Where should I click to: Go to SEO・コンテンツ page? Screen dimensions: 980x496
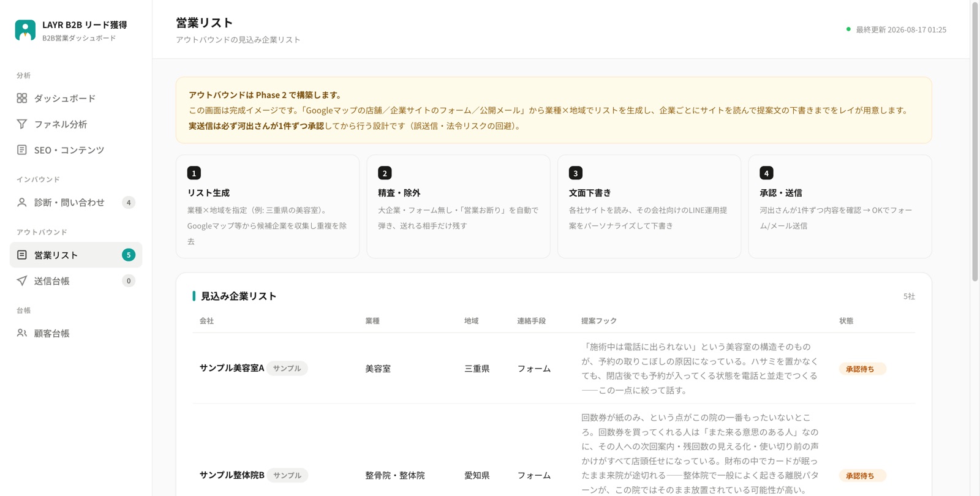(x=76, y=149)
